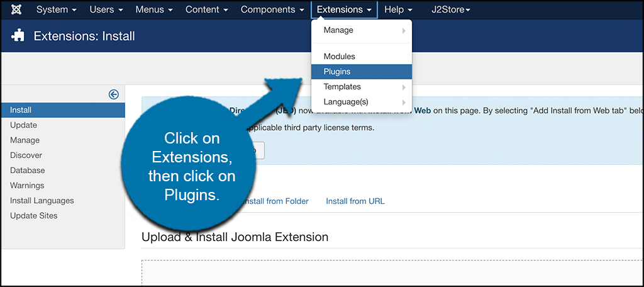
Task: Open the Help menu
Action: coord(398,9)
